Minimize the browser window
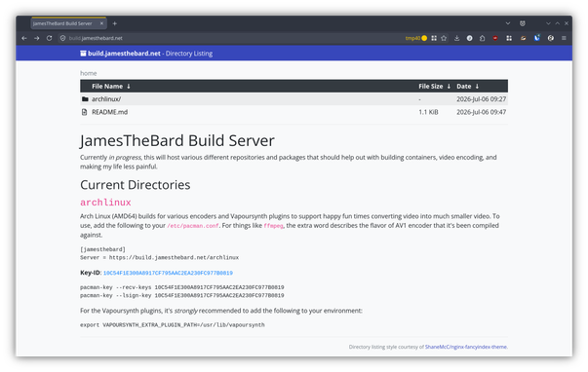Image resolution: width=588 pixels, height=372 pixels. pyautogui.click(x=548, y=23)
